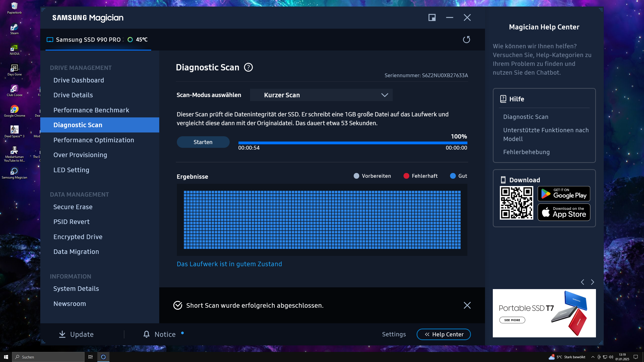Open Diagnostic Scan help via question mark icon
The height and width of the screenshot is (362, 644).
click(248, 67)
